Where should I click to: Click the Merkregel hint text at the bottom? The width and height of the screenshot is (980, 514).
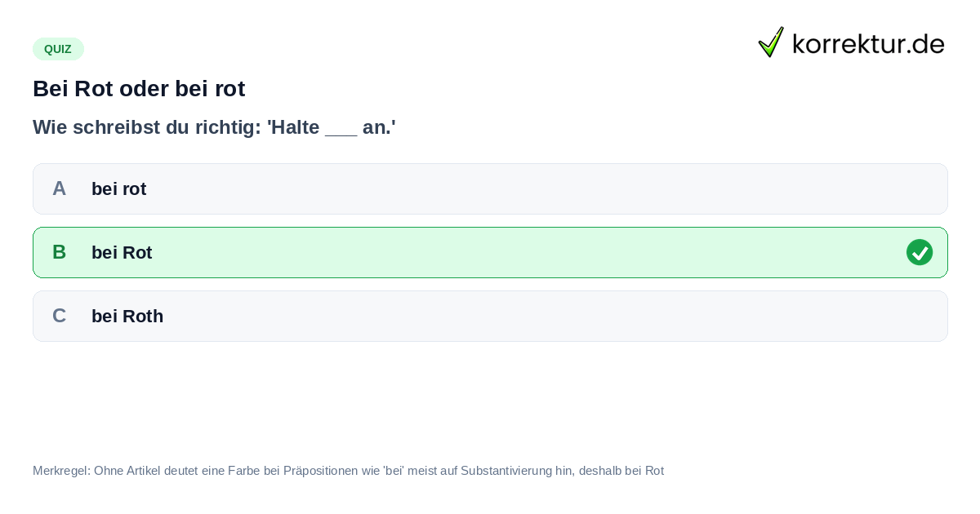point(348,471)
